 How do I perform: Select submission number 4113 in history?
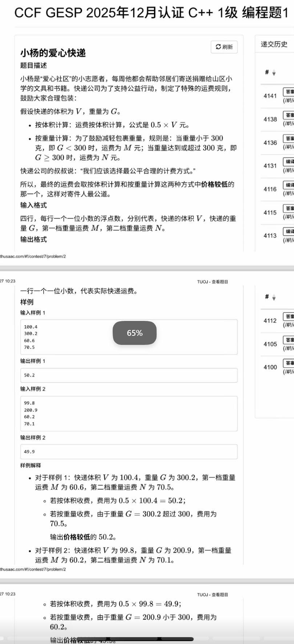(x=270, y=236)
